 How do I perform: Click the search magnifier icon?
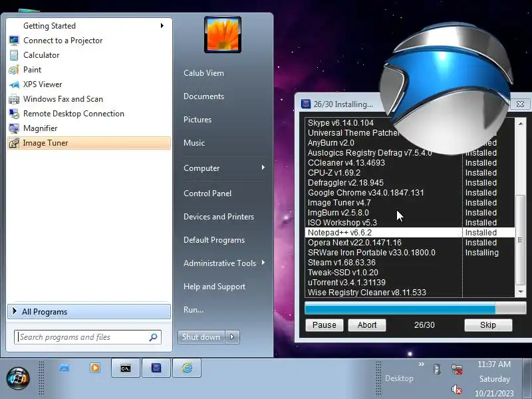tap(153, 337)
